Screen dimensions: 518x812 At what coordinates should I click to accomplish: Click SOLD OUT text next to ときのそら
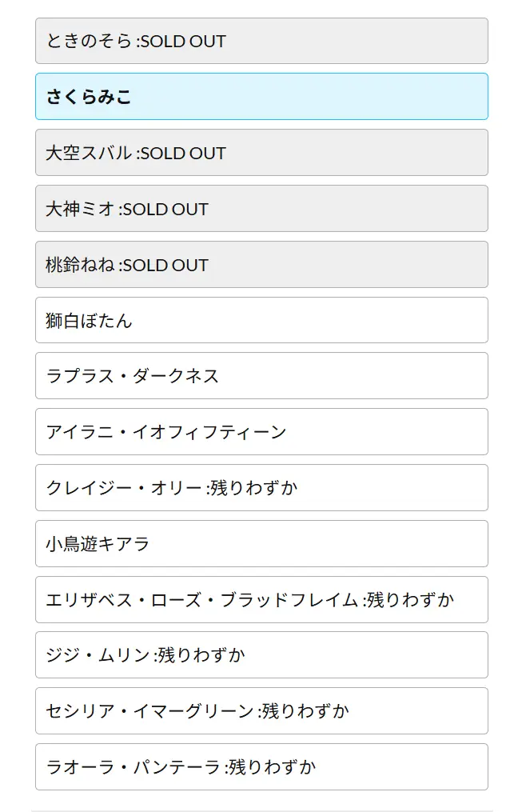pos(183,41)
